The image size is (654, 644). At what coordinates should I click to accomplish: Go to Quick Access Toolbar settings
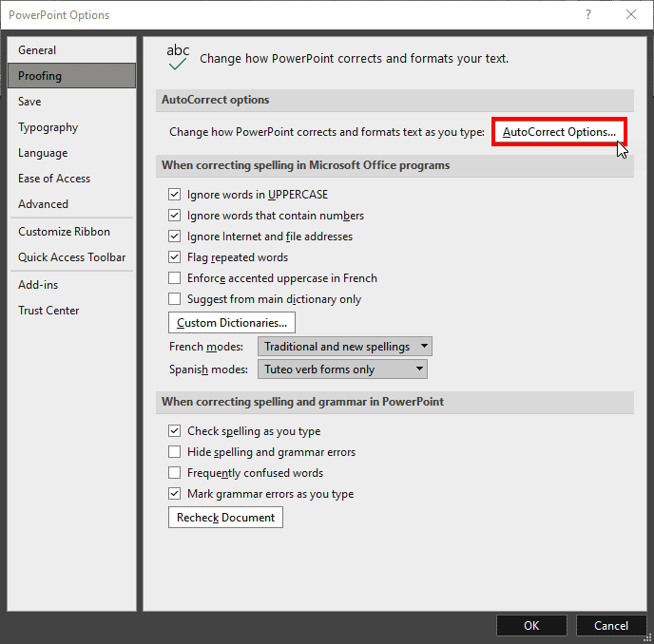coord(71,257)
